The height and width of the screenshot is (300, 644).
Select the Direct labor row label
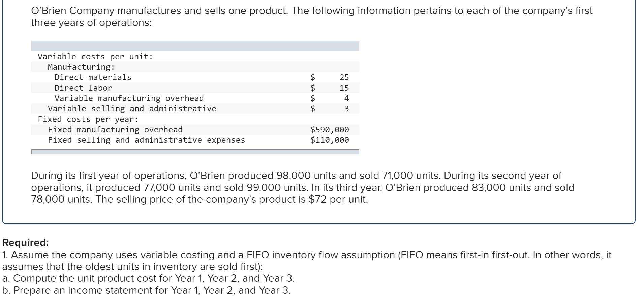(x=83, y=88)
